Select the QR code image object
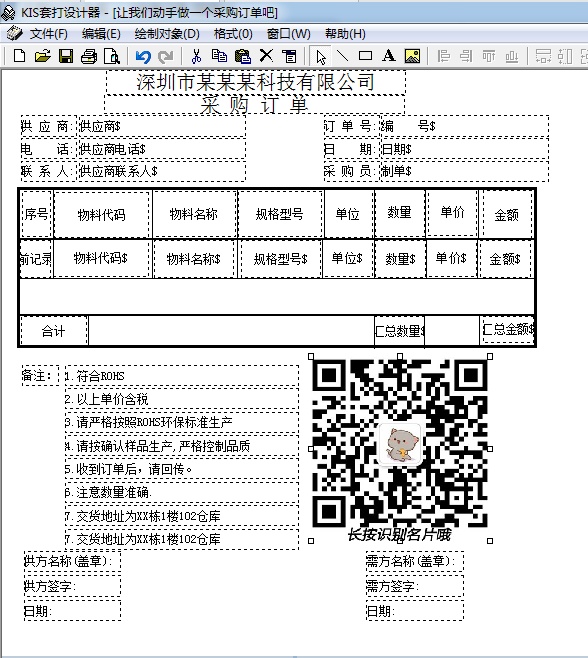588x658 pixels. click(400, 448)
